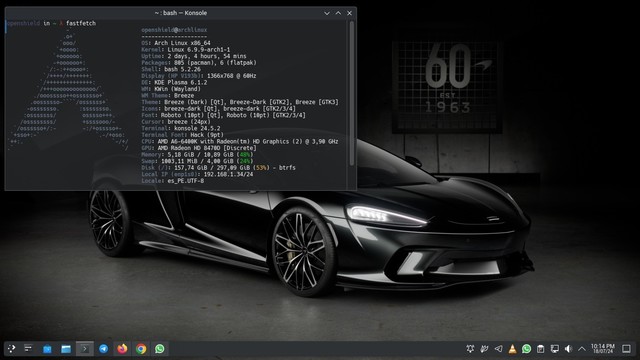Screen dimensions: 640x360
Task: Open the 10:14 PM clock calendar
Action: pyautogui.click(x=602, y=349)
